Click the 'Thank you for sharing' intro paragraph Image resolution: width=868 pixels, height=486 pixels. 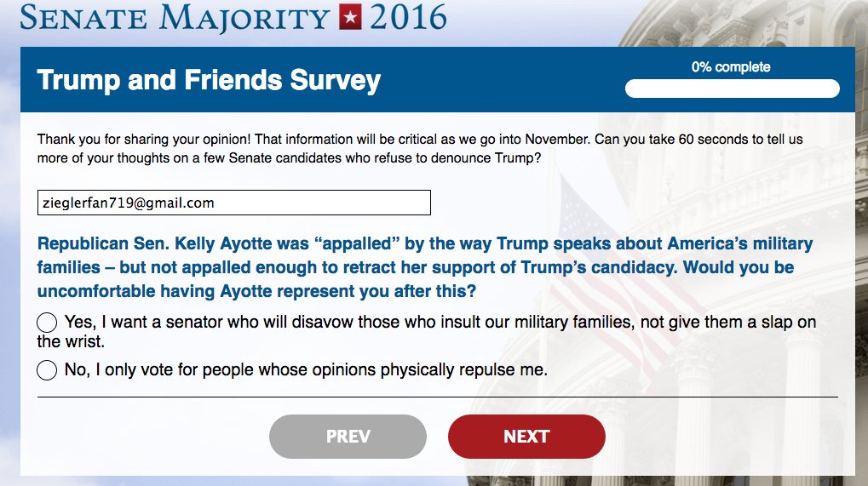[x=420, y=148]
